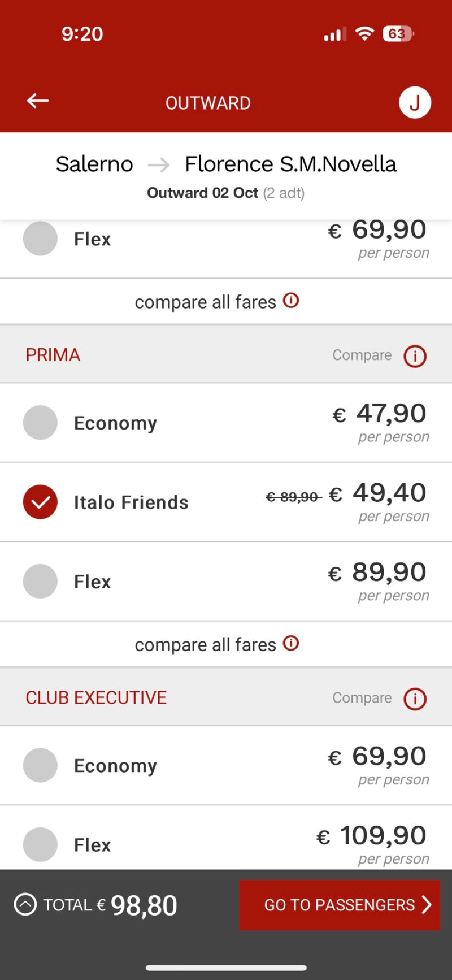Go to passengers step
Image resolution: width=452 pixels, height=980 pixels.
(340, 904)
